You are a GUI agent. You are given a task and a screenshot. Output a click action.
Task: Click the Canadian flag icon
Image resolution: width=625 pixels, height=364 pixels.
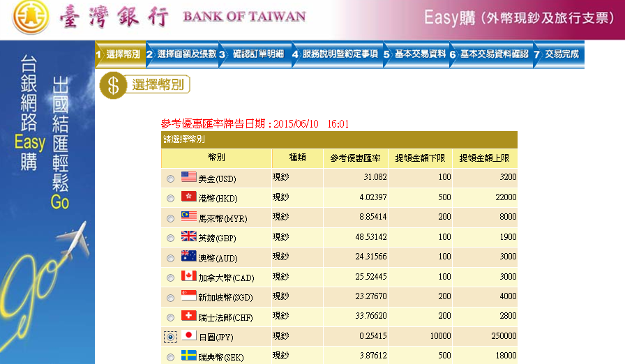pos(188,275)
